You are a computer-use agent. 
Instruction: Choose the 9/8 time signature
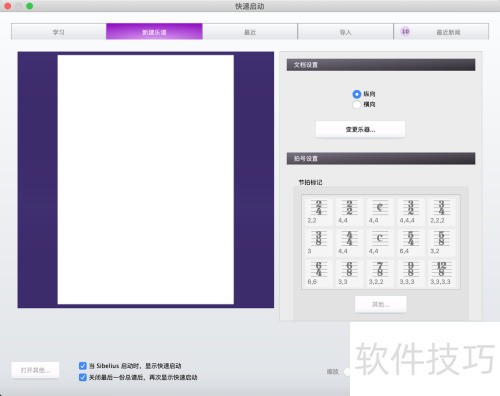[x=410, y=273]
